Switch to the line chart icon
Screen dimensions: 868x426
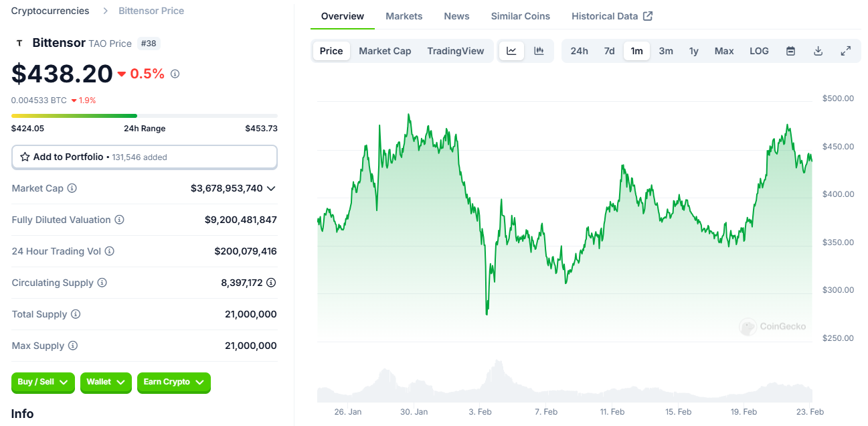tap(511, 51)
